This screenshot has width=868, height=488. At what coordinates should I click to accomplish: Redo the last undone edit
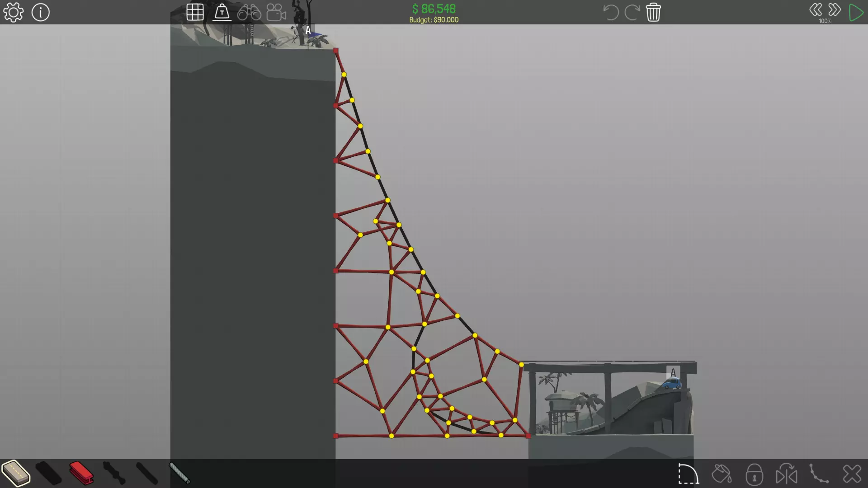[x=632, y=12]
